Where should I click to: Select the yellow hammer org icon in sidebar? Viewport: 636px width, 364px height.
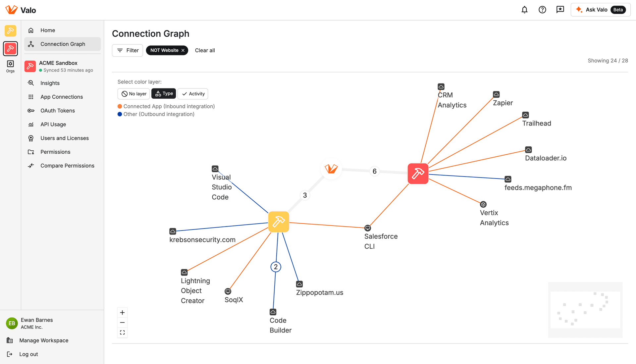tap(10, 31)
